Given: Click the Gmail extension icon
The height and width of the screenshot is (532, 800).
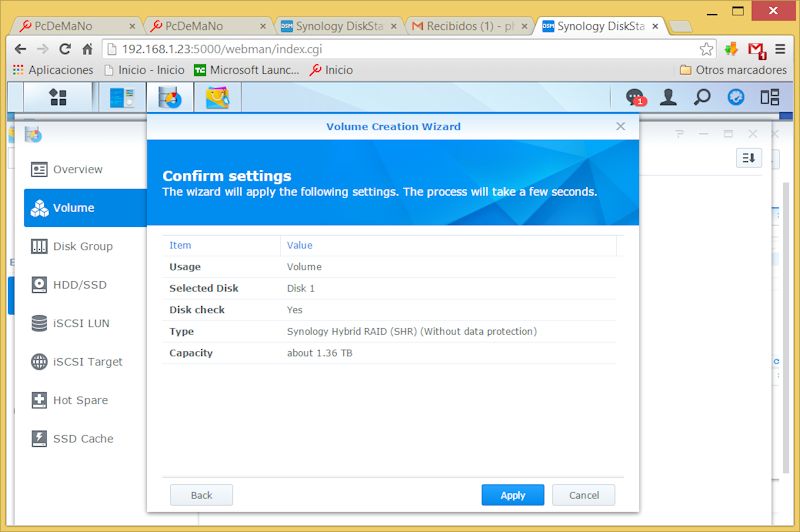Looking at the screenshot, I should (x=757, y=50).
